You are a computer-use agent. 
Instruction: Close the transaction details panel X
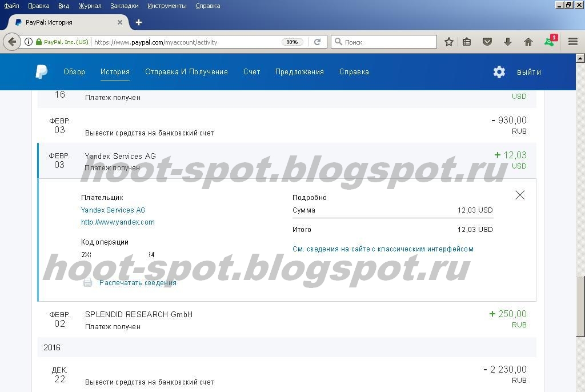520,195
